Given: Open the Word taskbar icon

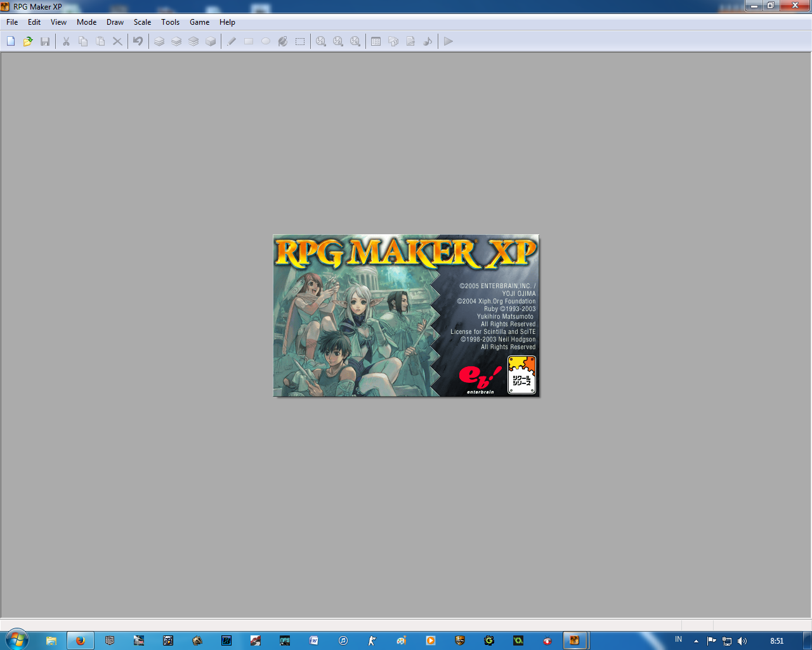Looking at the screenshot, I should pyautogui.click(x=314, y=640).
